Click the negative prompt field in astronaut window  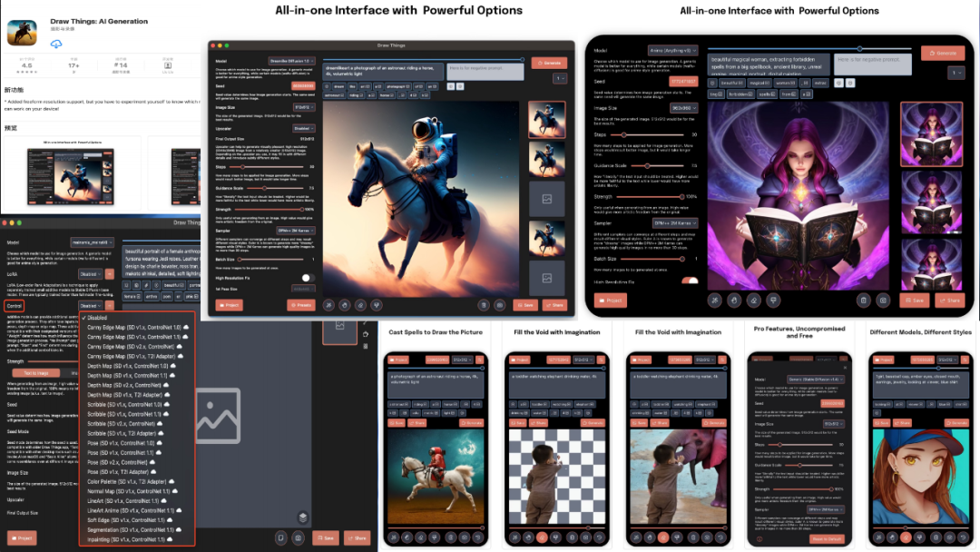coord(485,71)
